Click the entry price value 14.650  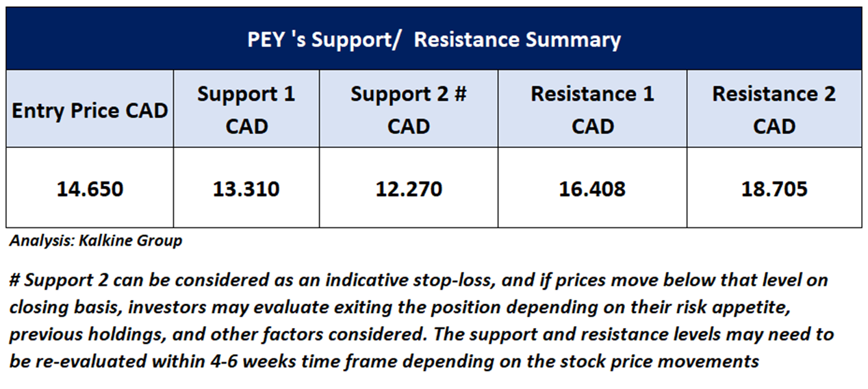pyautogui.click(x=90, y=188)
